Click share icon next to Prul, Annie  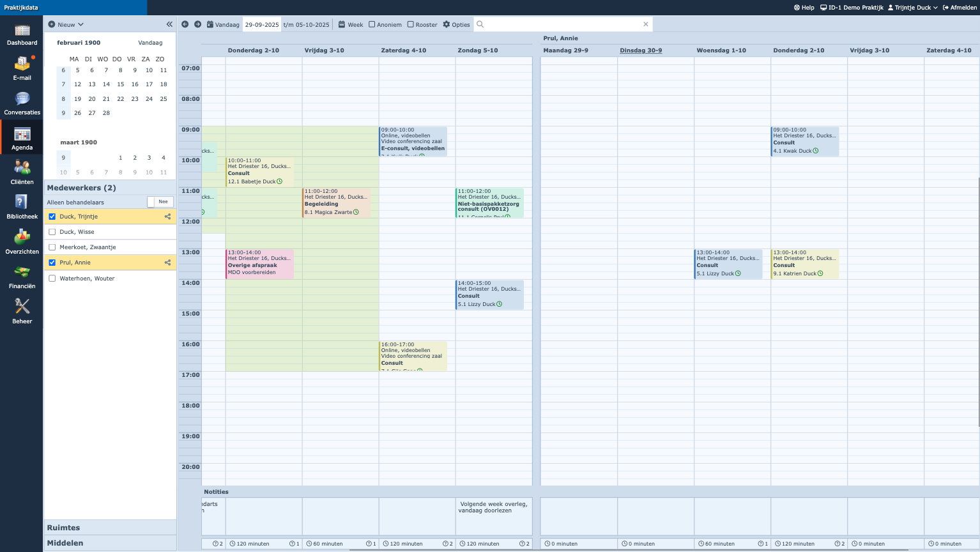pyautogui.click(x=167, y=263)
